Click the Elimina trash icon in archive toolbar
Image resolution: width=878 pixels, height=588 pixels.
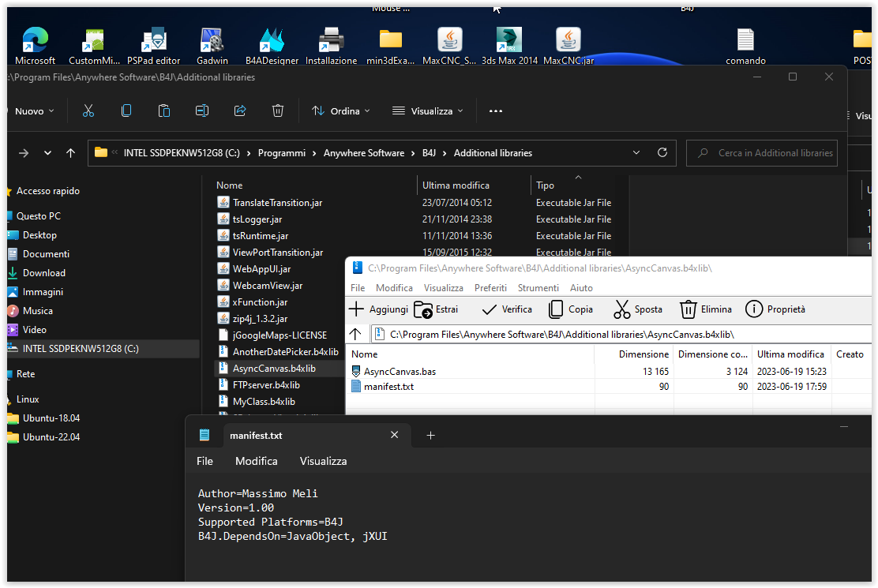tap(689, 309)
